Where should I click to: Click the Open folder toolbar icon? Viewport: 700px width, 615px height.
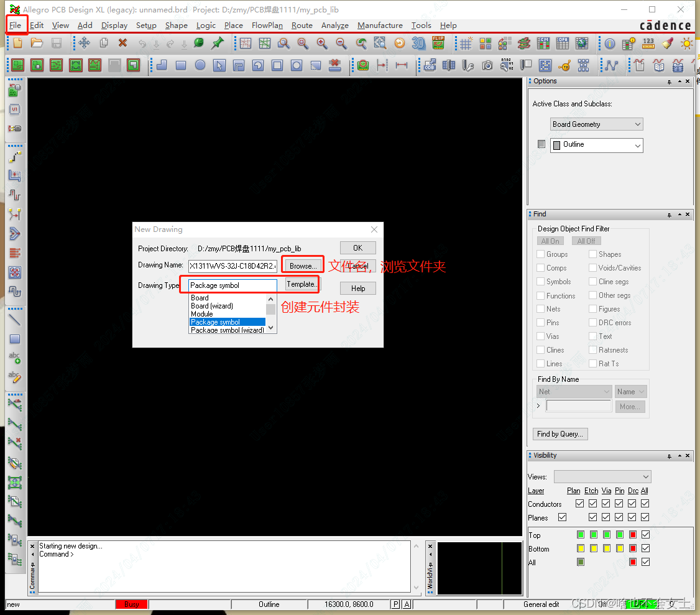[x=37, y=44]
